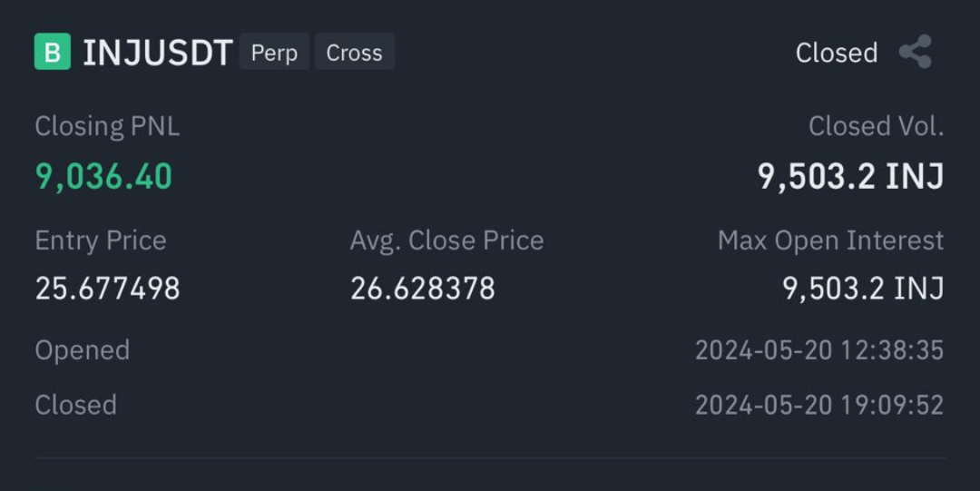The image size is (980, 491).
Task: Tap the Closed row label at bottom
Action: (x=75, y=405)
